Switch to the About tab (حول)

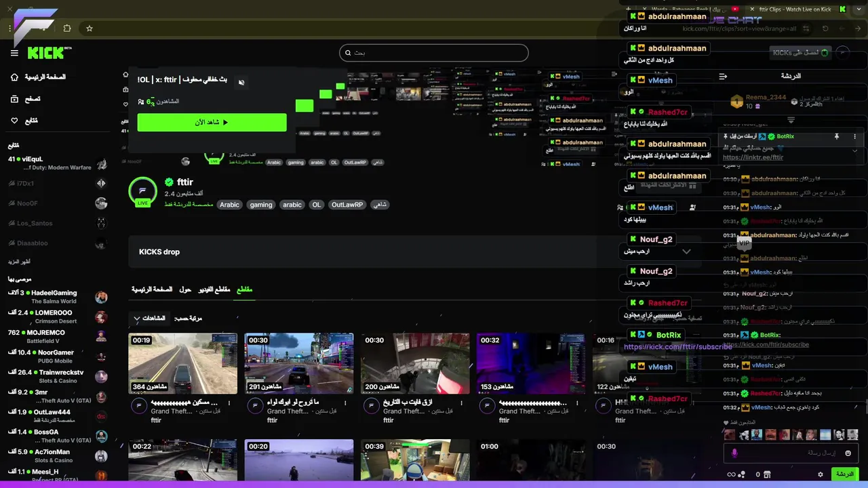click(x=185, y=289)
